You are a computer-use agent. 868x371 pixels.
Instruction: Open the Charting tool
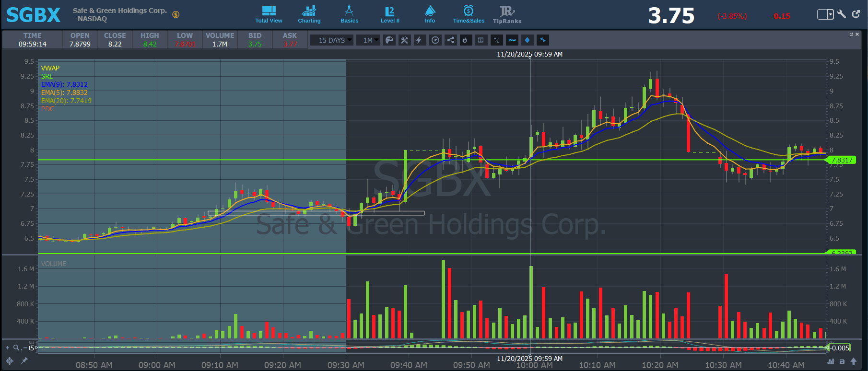309,14
